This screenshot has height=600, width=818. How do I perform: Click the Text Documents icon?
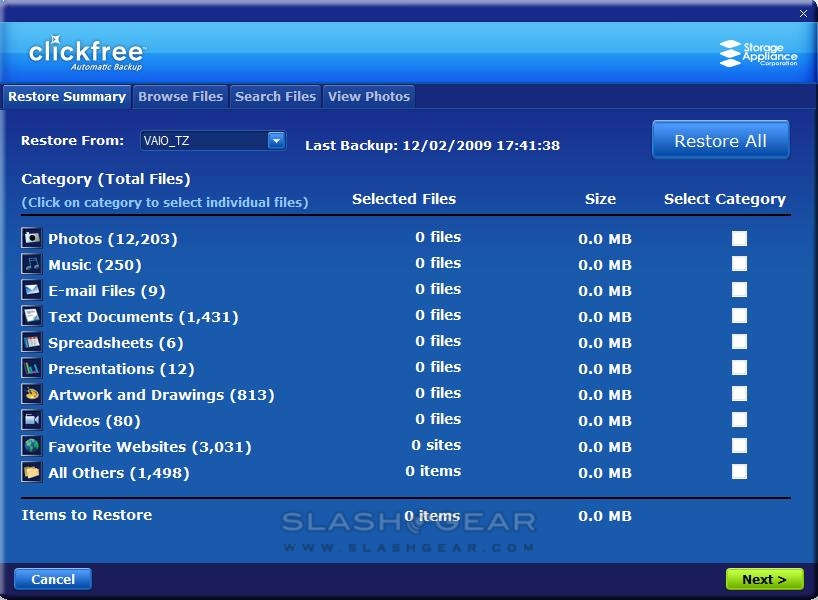pyautogui.click(x=32, y=316)
